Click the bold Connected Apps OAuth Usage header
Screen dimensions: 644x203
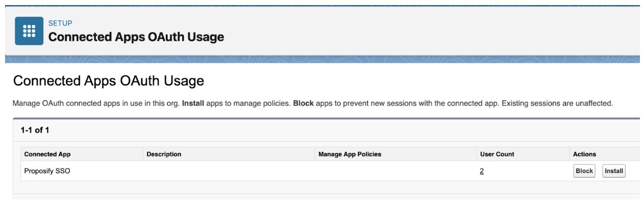tap(136, 37)
